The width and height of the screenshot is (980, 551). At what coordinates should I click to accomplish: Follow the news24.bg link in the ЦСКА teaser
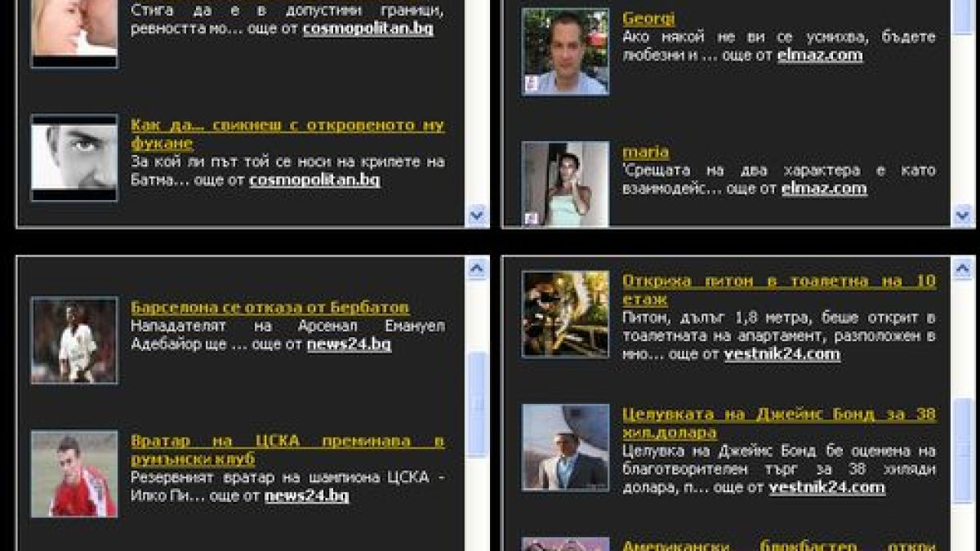click(x=306, y=495)
